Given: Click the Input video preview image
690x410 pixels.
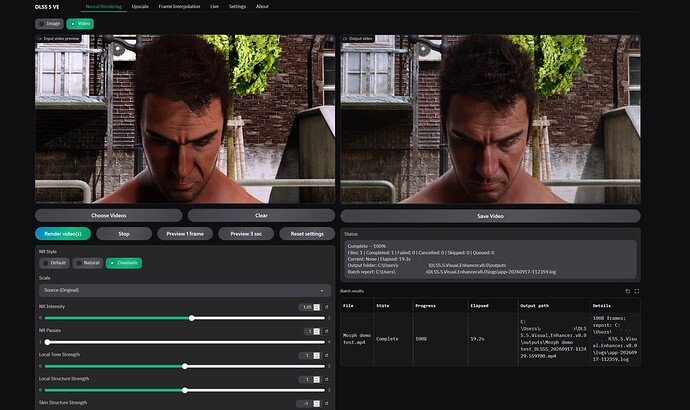Looking at the screenshot, I should point(185,119).
